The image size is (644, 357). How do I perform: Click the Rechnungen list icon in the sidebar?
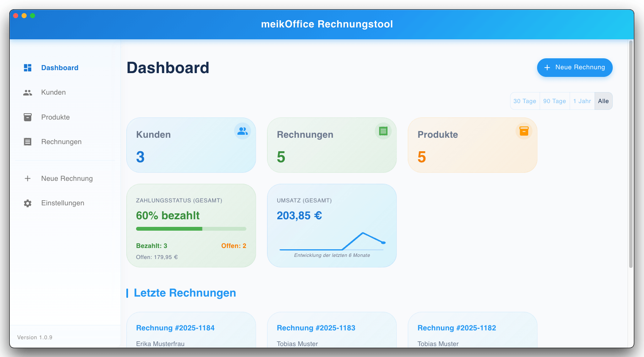27,142
